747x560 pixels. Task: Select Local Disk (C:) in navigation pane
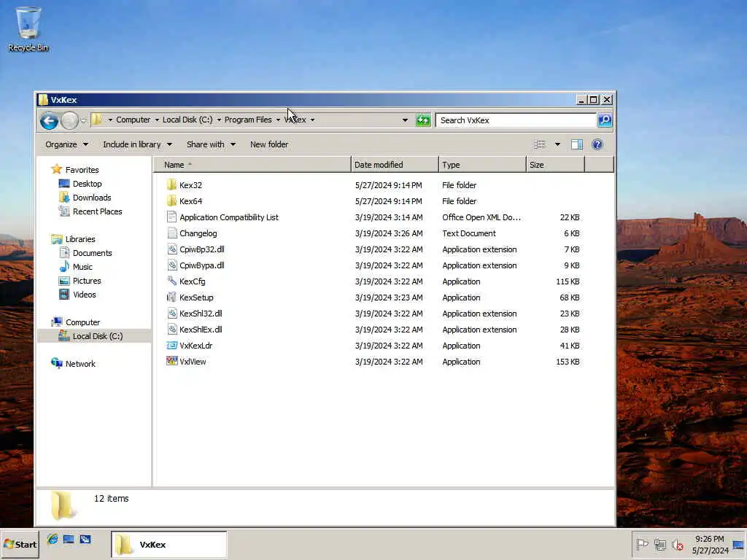point(94,335)
